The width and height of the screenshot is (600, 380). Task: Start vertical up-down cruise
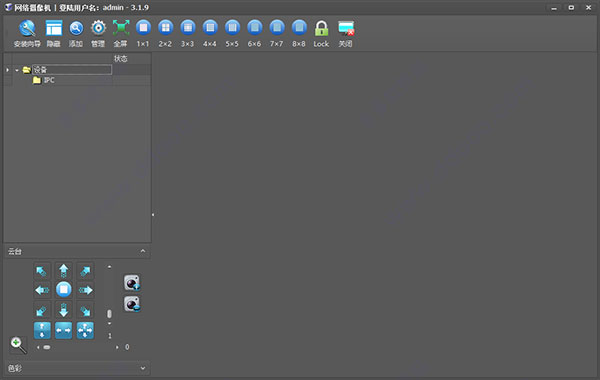click(42, 330)
